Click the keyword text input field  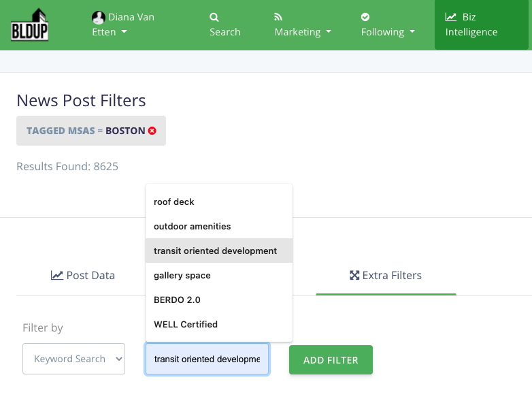click(x=207, y=359)
